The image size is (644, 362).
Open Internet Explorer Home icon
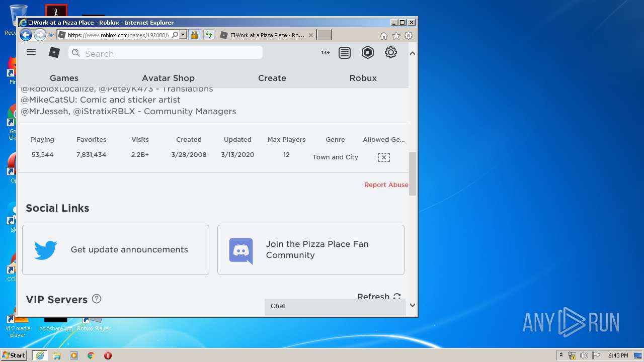(384, 36)
